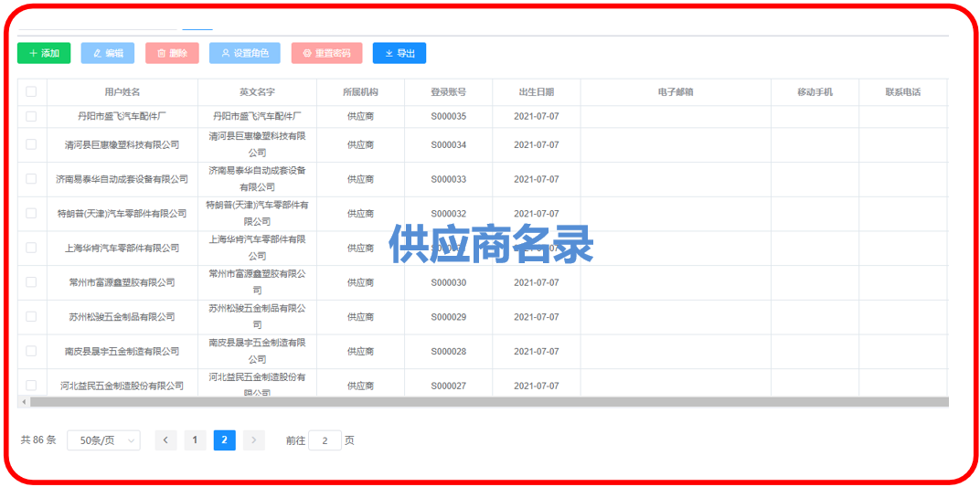Click the next page arrow
Screen dimensions: 980x487
254,440
